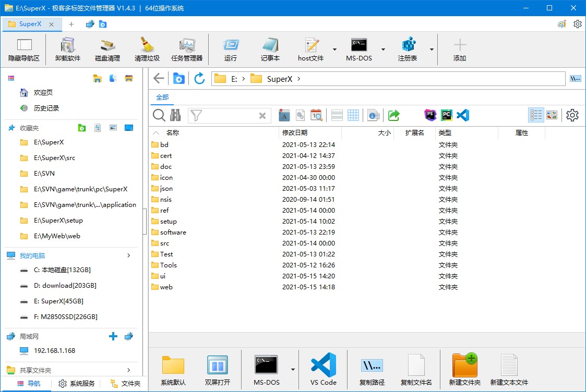Image resolution: width=586 pixels, height=392 pixels.
Task: Toggle details list view mode
Action: coord(536,115)
